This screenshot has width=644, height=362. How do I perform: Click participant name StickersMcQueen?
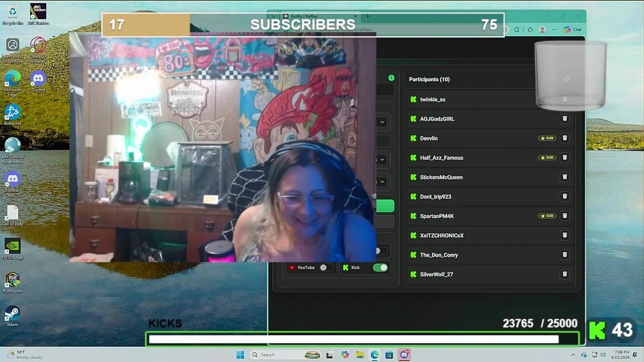[x=441, y=177]
